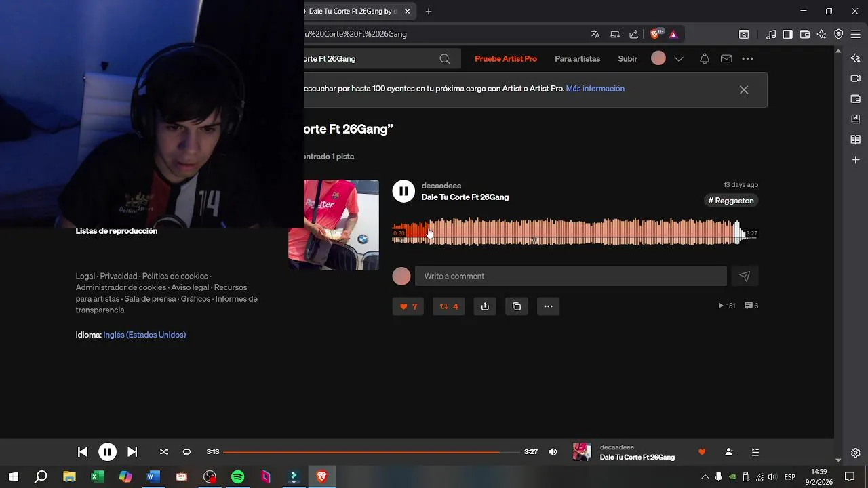Open Word from the taskbar
The image size is (868, 488).
tap(153, 477)
